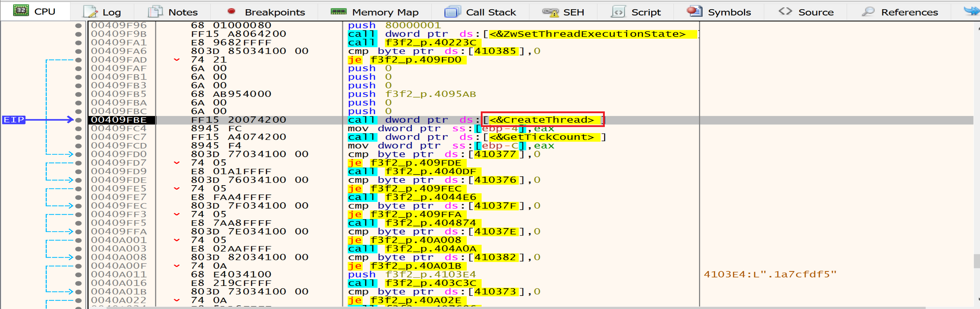
Task: Click the jump arrow beside address 00409FD7
Action: pyautogui.click(x=176, y=163)
